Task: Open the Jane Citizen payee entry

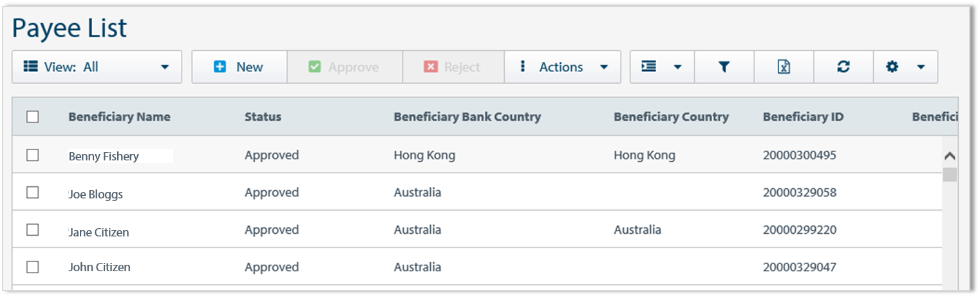Action: coord(99,232)
